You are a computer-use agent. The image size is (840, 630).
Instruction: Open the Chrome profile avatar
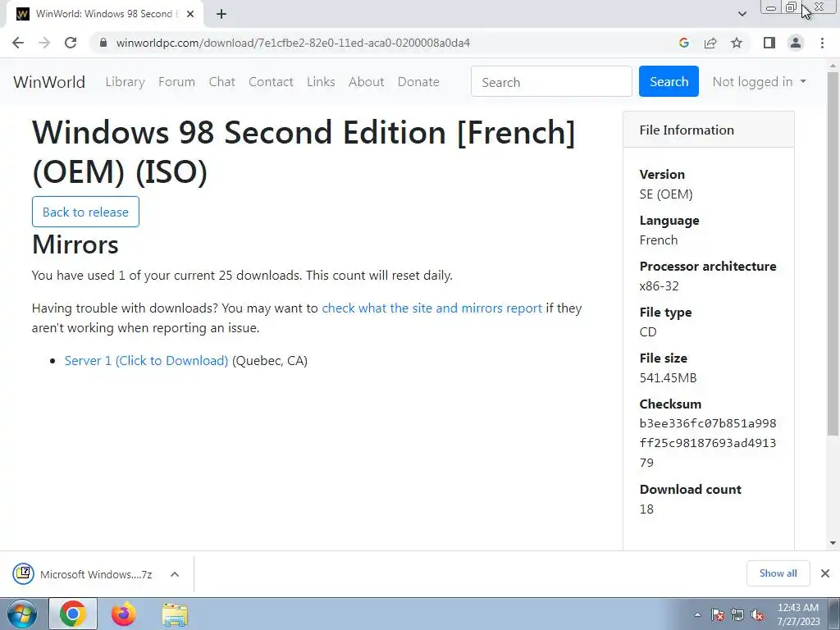click(796, 43)
